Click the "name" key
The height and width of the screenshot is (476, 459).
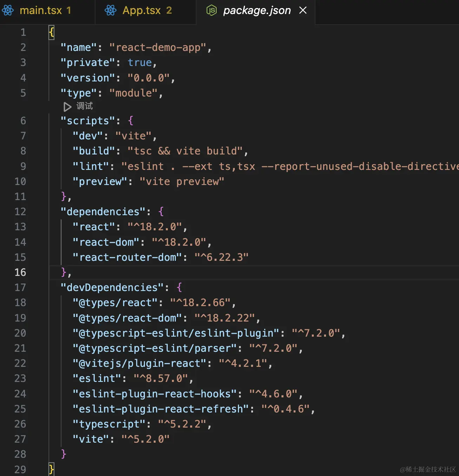[x=79, y=47]
